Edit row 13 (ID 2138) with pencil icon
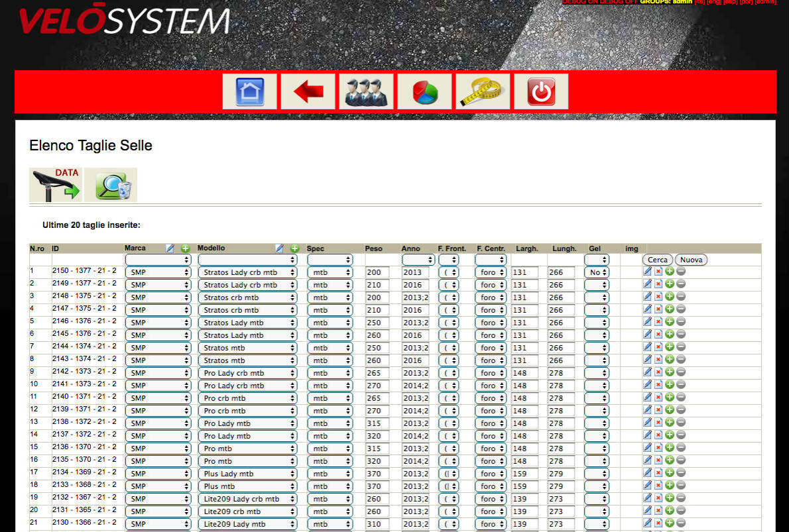Image resolution: width=789 pixels, height=532 pixels. click(x=648, y=422)
